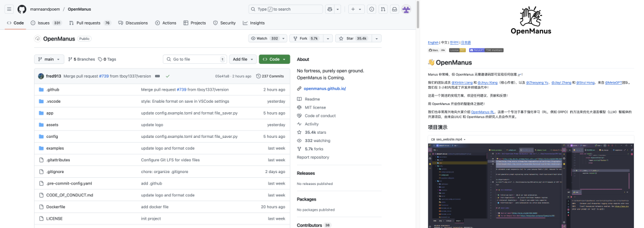This screenshot has height=228, width=644.
Task: Fork the OpenManus repository
Action: tap(306, 38)
